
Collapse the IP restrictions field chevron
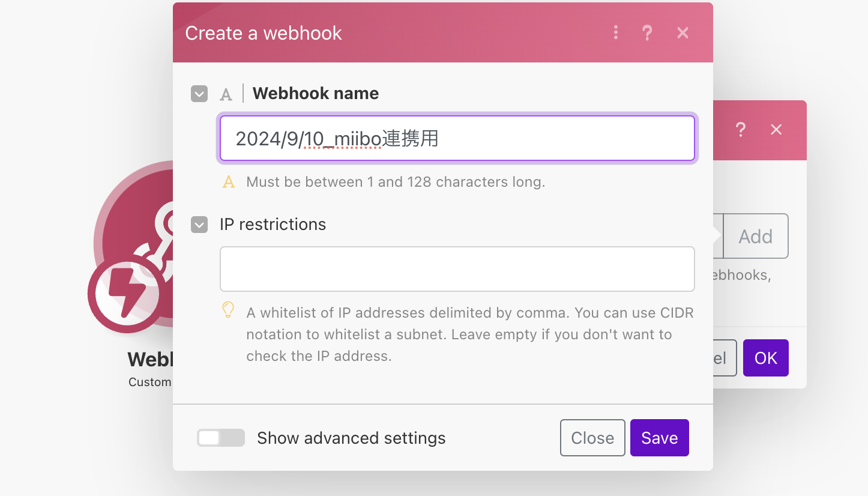199,225
